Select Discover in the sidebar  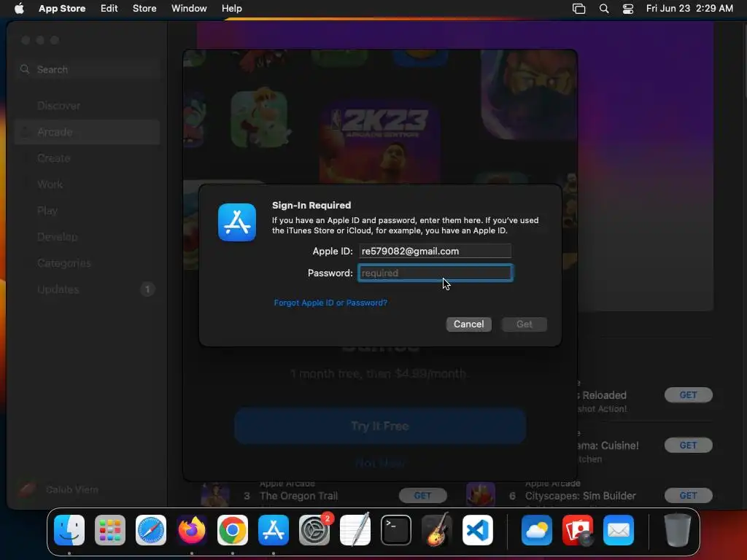(x=88, y=106)
